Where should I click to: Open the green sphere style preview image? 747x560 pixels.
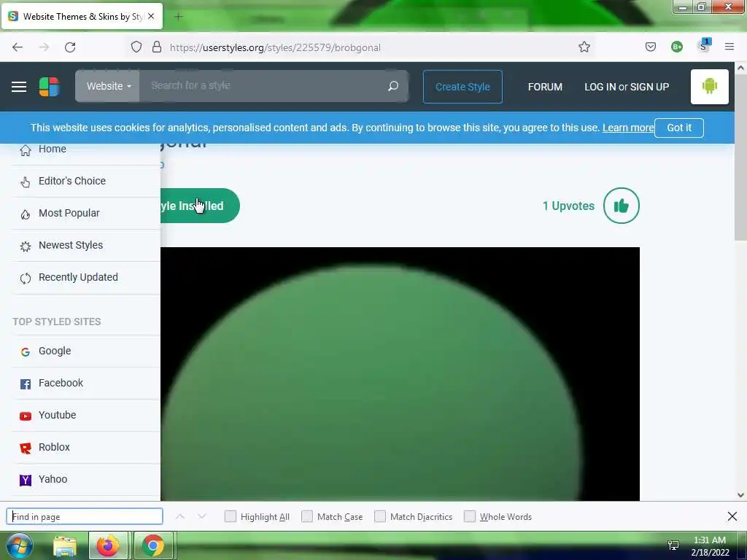pos(400,374)
